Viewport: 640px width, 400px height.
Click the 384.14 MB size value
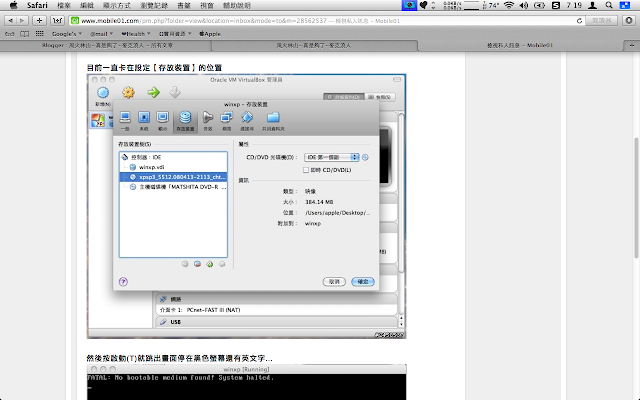tap(319, 202)
